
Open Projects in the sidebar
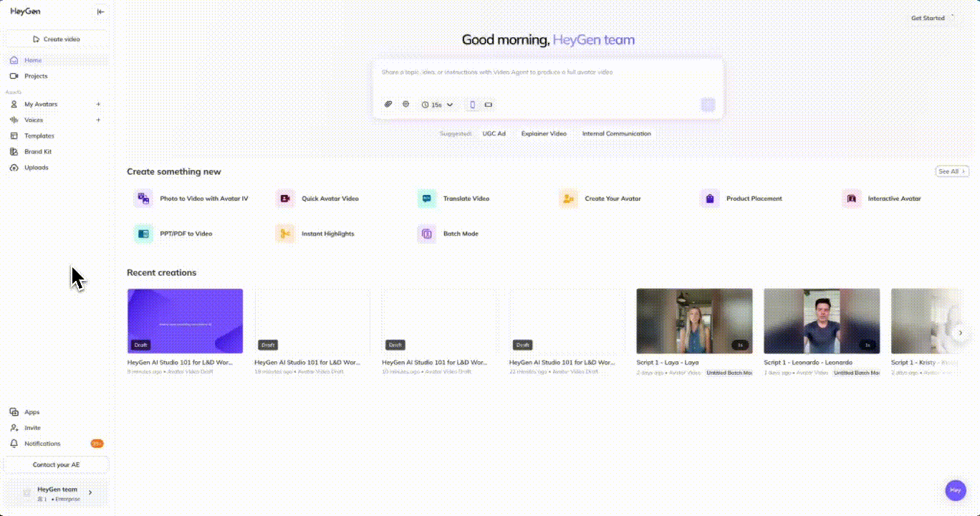(x=57, y=76)
